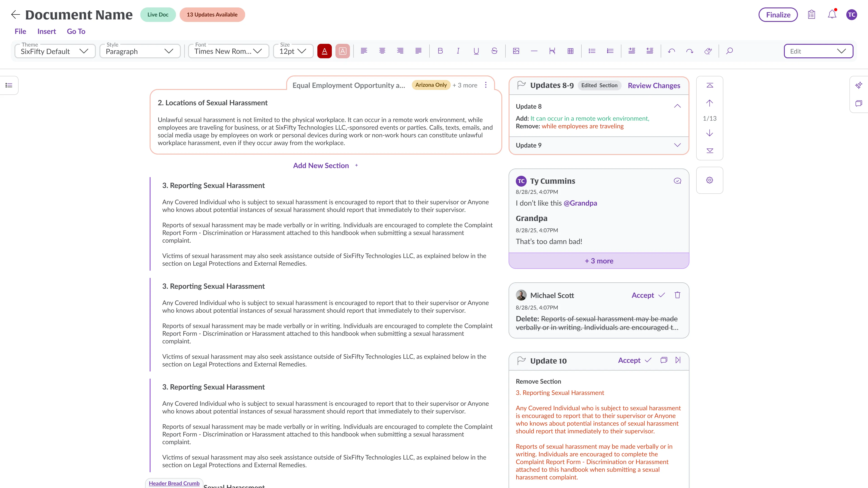This screenshot has height=488, width=868.
Task: Toggle strikethrough formatting
Action: click(494, 51)
